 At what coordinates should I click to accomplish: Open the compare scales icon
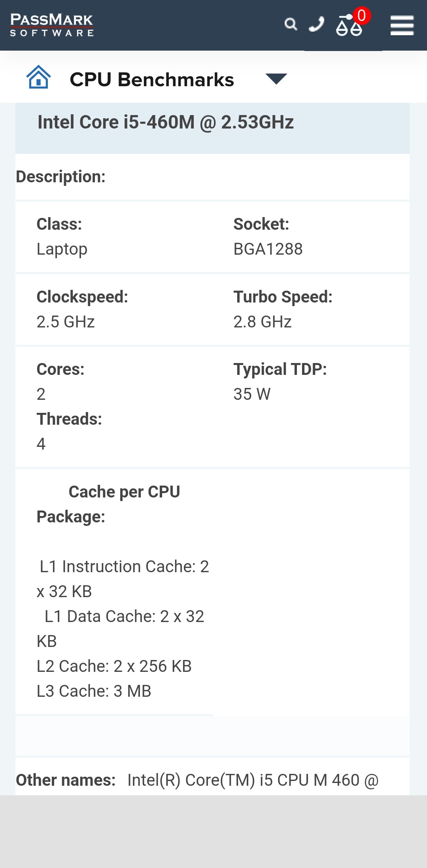pyautogui.click(x=348, y=26)
